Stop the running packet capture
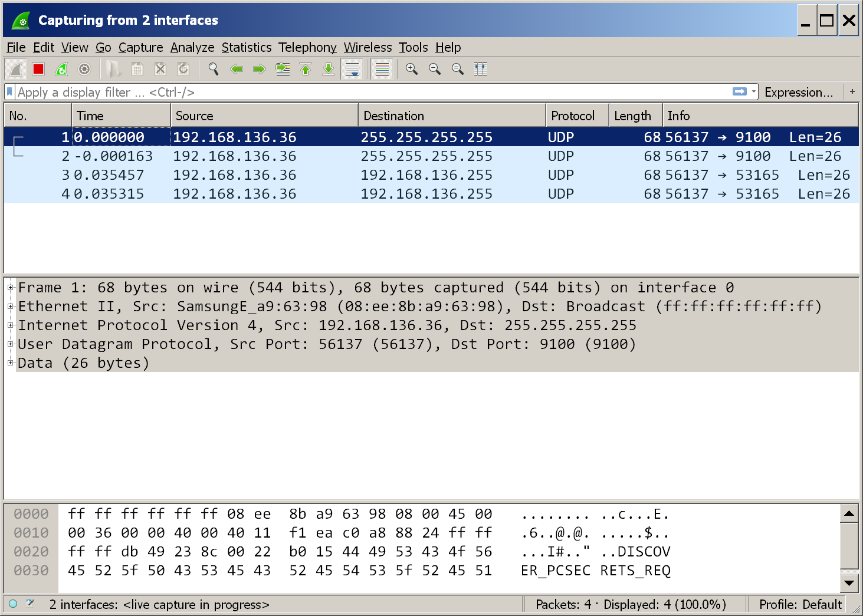Screen dimensions: 863x616 [x=38, y=70]
